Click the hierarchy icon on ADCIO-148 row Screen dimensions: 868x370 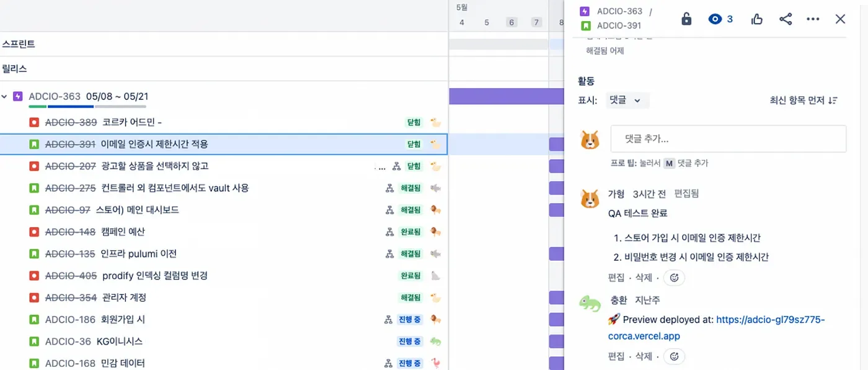pyautogui.click(x=390, y=232)
